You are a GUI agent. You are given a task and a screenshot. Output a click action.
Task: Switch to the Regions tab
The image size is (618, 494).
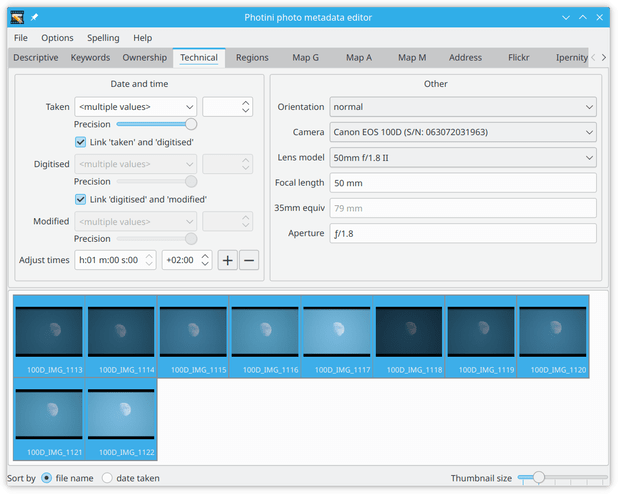252,58
